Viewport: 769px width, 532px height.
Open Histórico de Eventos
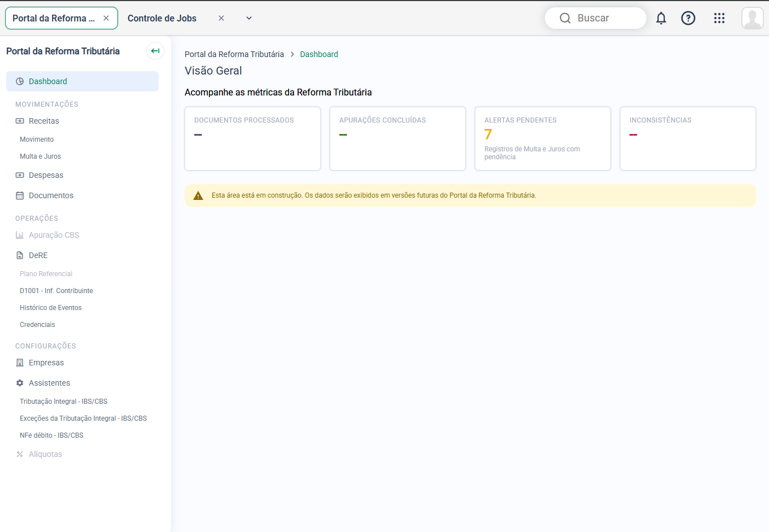click(x=51, y=308)
